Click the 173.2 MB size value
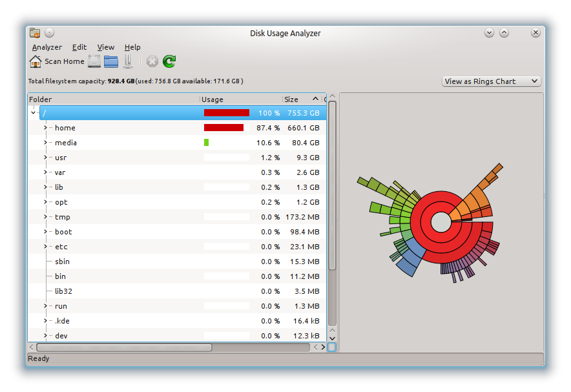The image size is (571, 392). tap(302, 217)
